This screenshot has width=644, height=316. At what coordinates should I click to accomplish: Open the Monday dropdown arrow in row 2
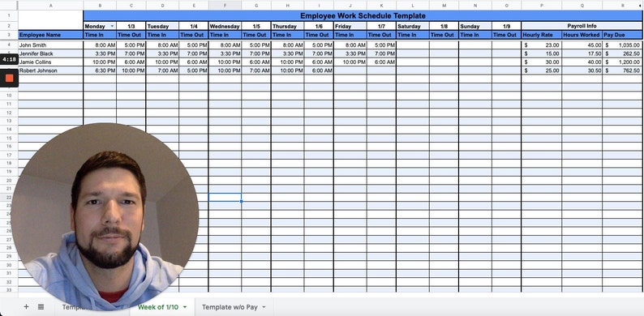112,26
